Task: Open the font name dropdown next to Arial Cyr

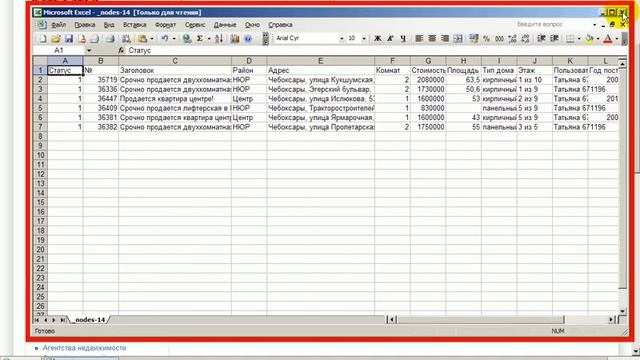Action: tap(342, 39)
